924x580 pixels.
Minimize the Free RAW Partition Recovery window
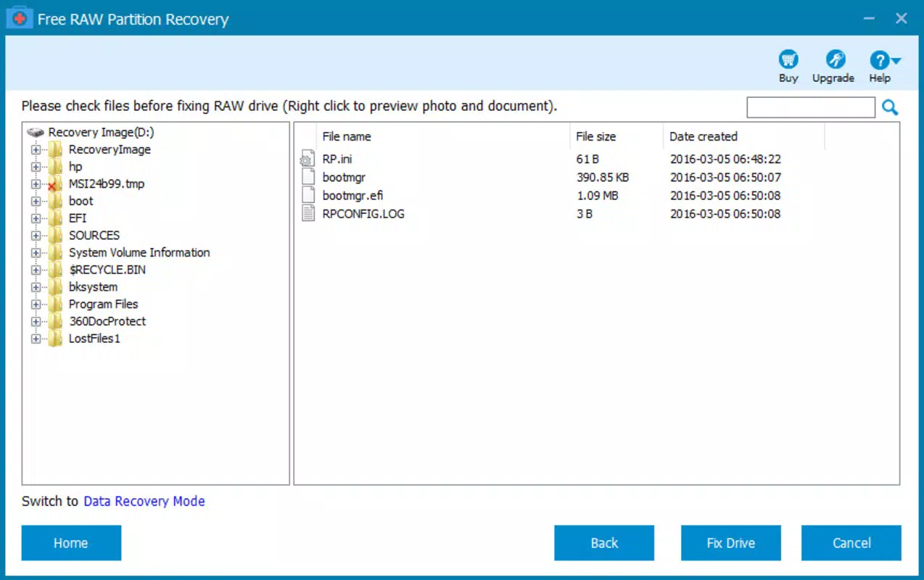coord(868,18)
